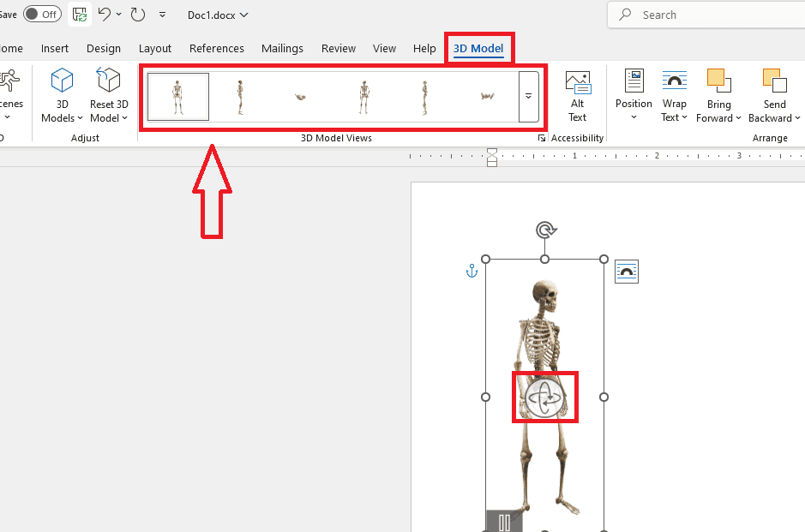Click the Reset 3D Model icon
The height and width of the screenshot is (532, 805).
[x=108, y=80]
